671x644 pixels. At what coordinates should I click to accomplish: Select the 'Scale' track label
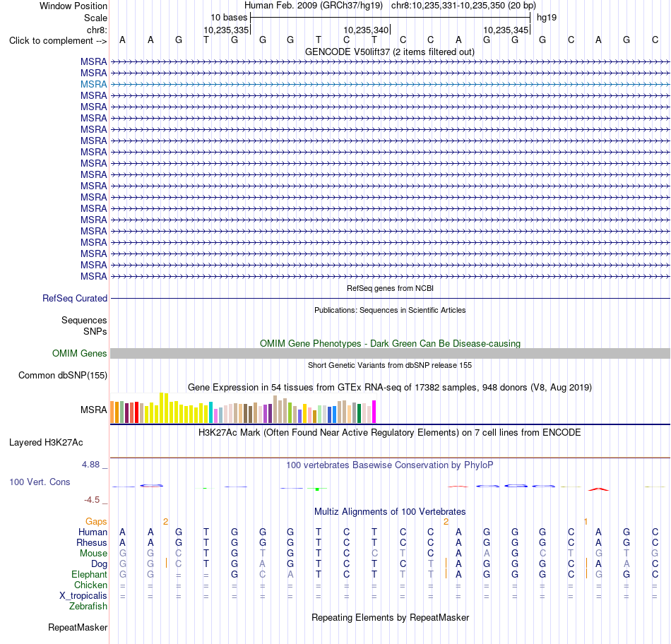pos(95,18)
